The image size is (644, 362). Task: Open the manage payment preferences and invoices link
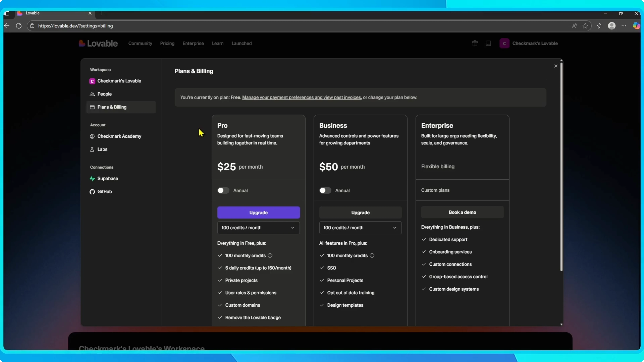click(x=302, y=97)
